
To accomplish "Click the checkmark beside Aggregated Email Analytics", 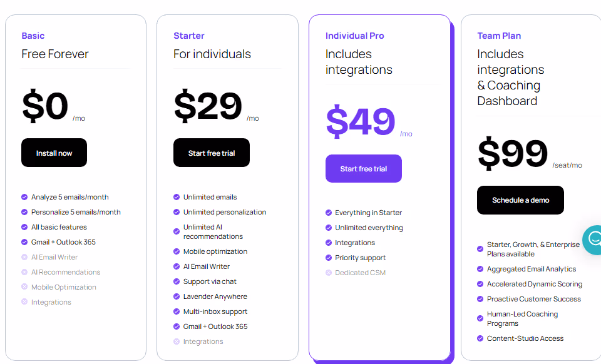I will [x=479, y=268].
